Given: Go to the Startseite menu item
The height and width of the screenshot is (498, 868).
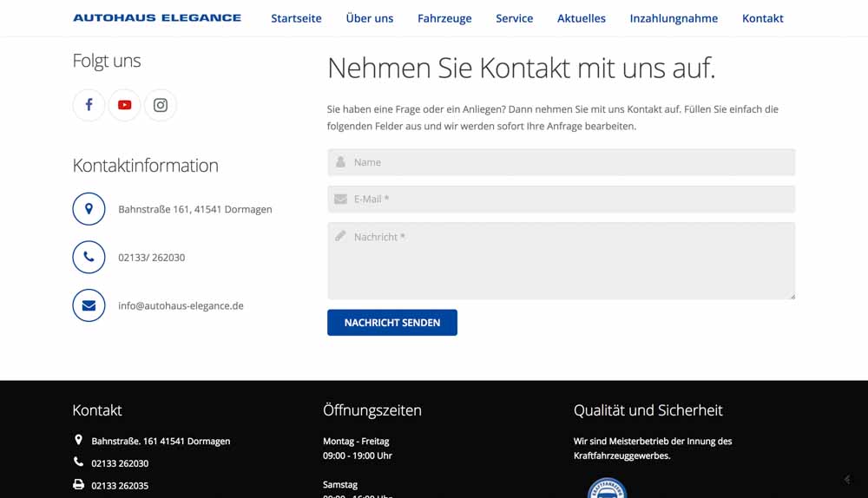Looking at the screenshot, I should [296, 18].
